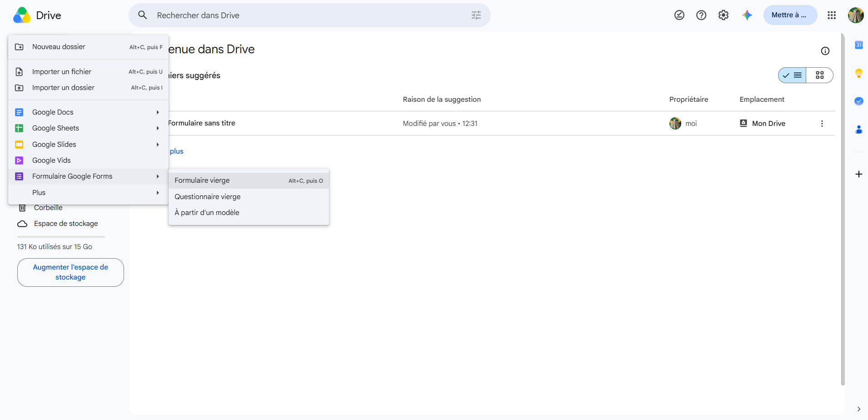The width and height of the screenshot is (868, 420).
Task: Expand the Plus submenu
Action: [x=89, y=193]
